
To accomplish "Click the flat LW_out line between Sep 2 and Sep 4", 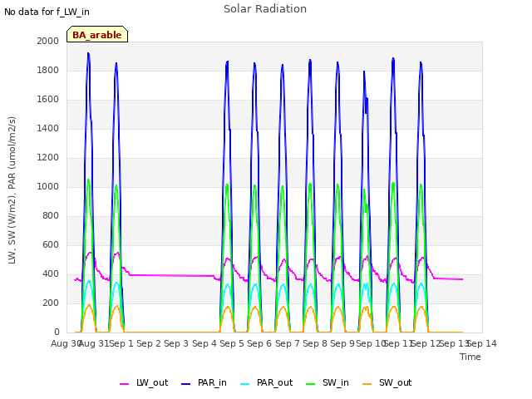I will [172, 275].
